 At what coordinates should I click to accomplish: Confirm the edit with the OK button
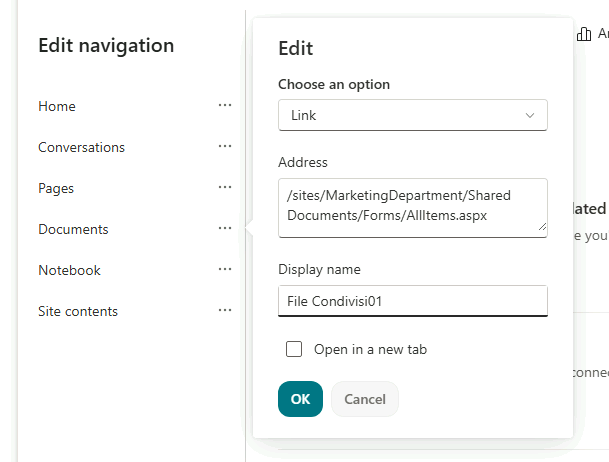pos(300,399)
